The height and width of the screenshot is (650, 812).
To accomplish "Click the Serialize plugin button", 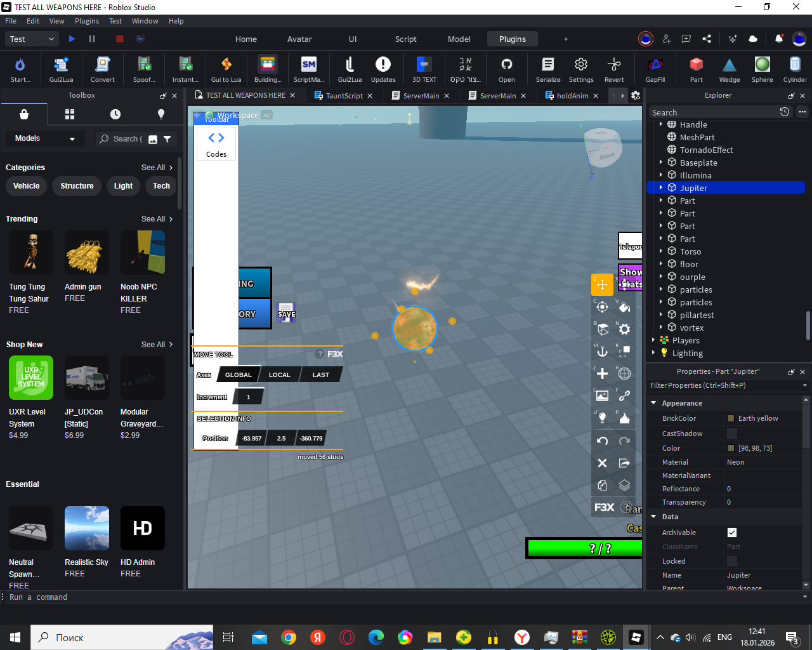I will [548, 69].
